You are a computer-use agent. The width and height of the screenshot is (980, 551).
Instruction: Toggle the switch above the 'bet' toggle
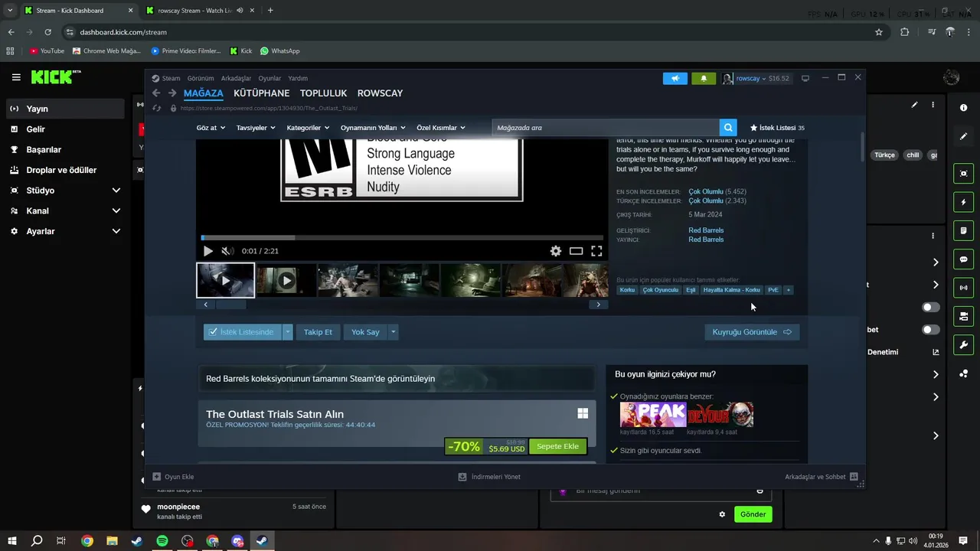(931, 307)
